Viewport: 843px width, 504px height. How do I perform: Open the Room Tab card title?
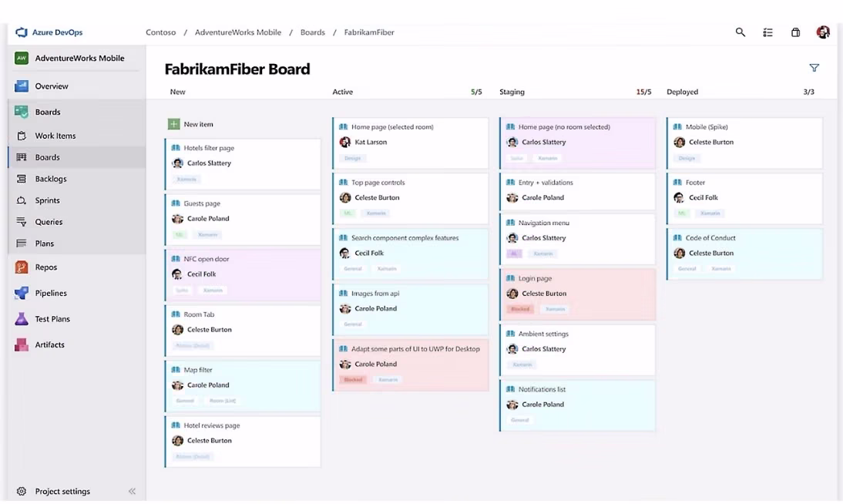199,314
